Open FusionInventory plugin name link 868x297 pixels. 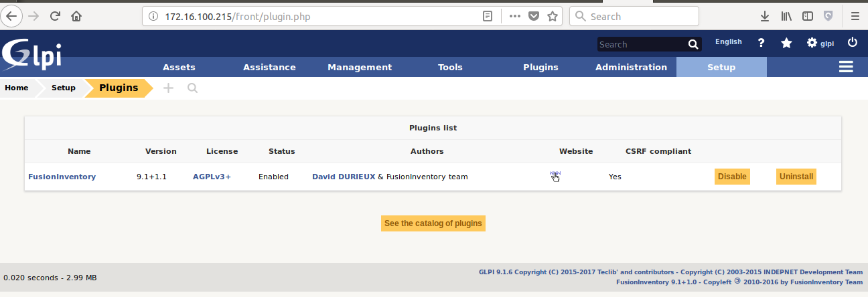coord(62,177)
